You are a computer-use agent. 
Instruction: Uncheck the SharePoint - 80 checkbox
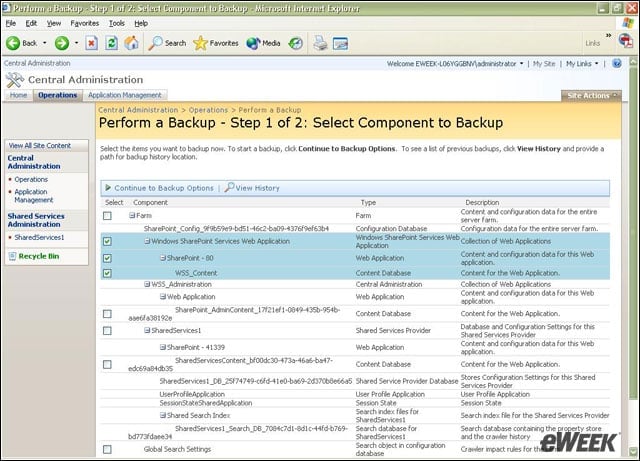click(107, 258)
